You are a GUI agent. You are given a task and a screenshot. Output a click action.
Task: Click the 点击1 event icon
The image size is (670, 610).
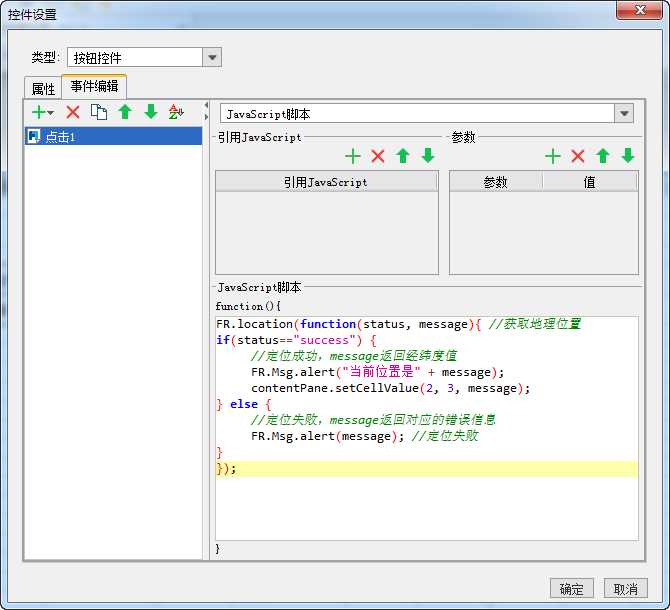click(x=34, y=137)
